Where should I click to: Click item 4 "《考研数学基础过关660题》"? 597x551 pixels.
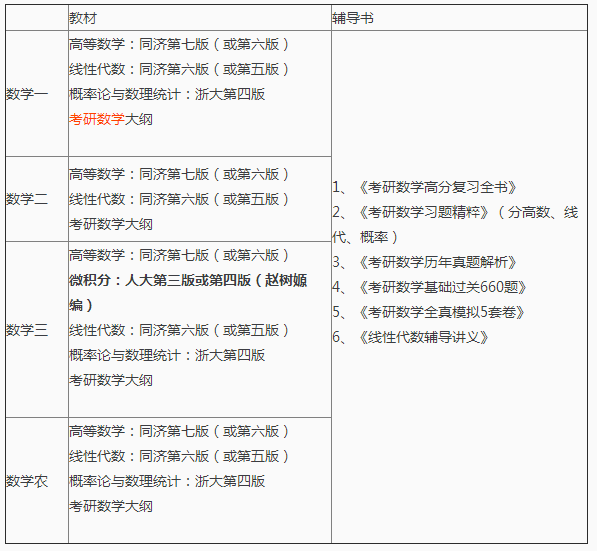click(442, 287)
